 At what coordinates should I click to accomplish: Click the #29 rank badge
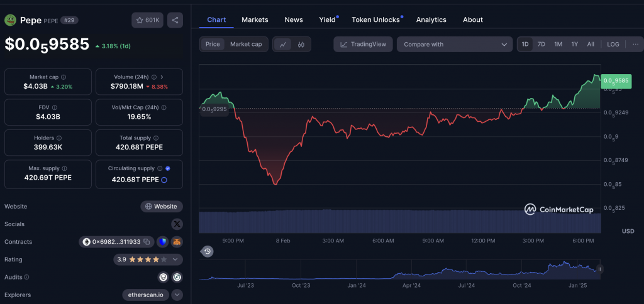pos(69,20)
